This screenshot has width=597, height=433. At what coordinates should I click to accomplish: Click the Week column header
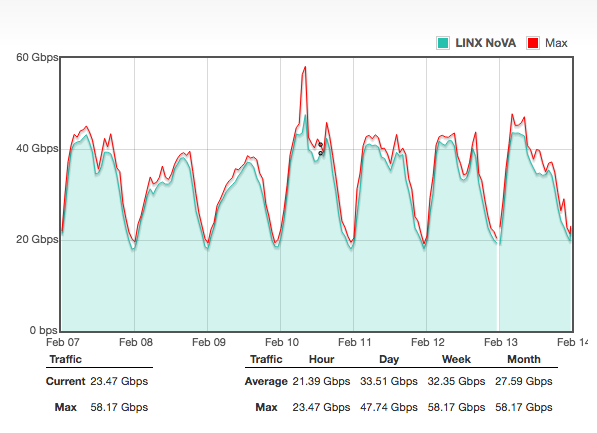coord(456,359)
